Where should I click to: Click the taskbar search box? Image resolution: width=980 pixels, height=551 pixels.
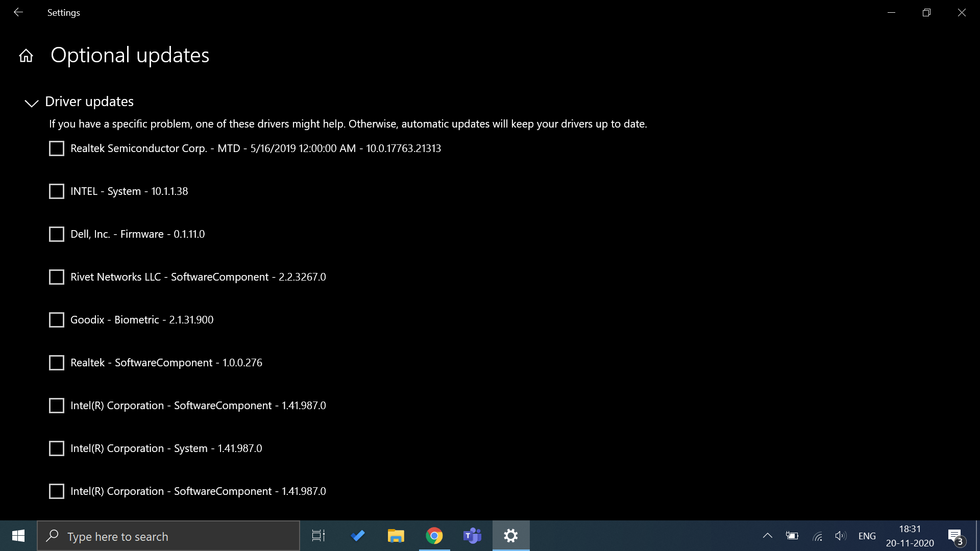(168, 536)
